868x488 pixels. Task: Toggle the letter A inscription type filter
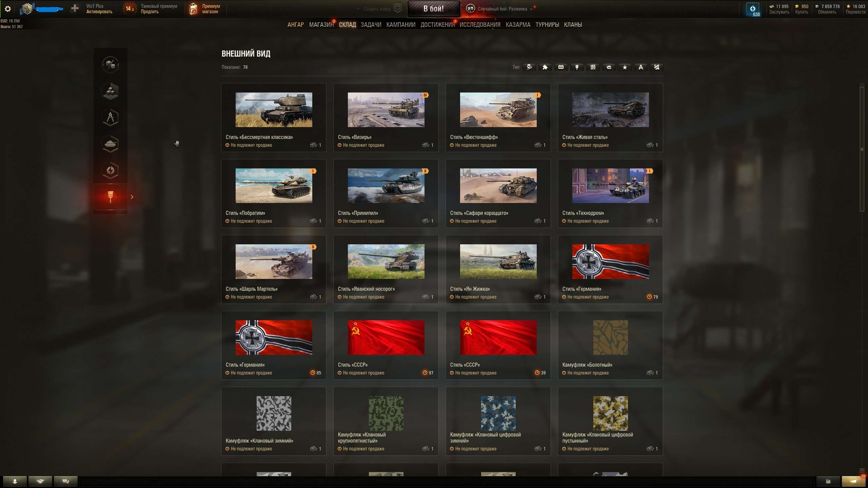pyautogui.click(x=640, y=67)
